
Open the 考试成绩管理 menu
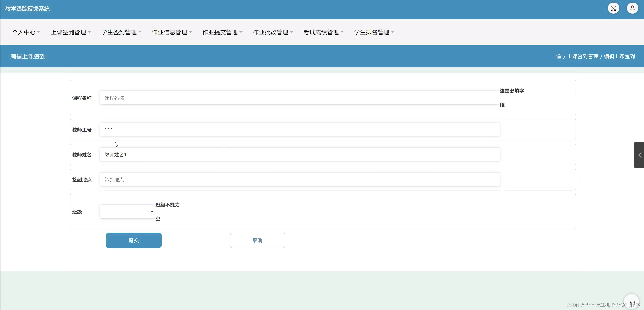coord(323,32)
